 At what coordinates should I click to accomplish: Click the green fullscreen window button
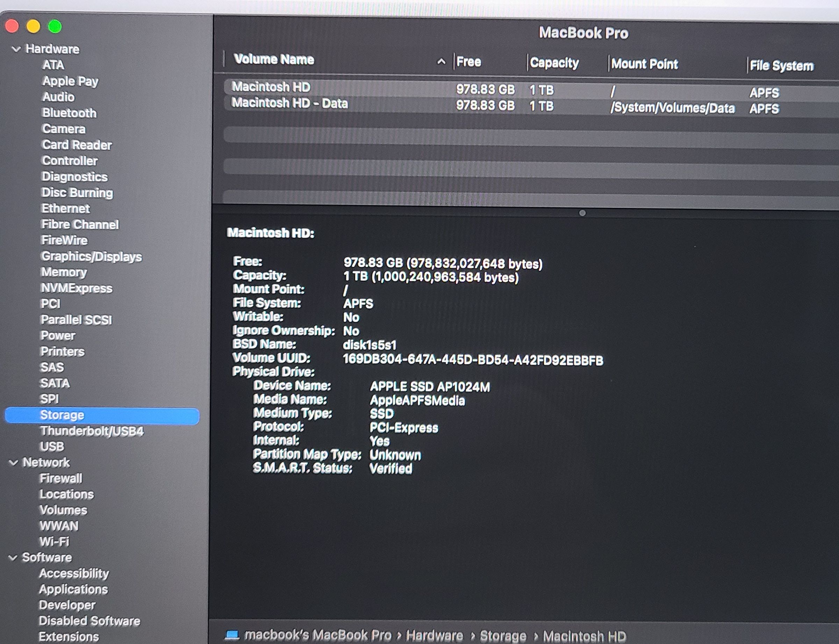coord(55,27)
